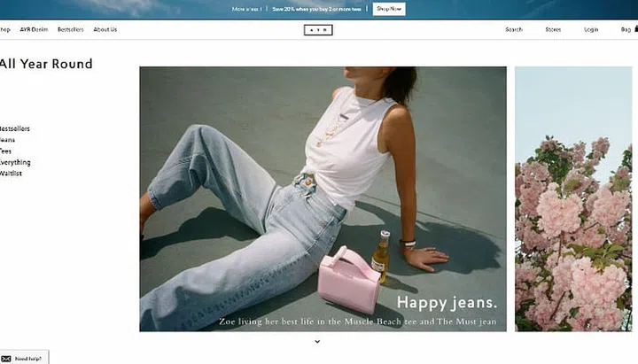Click the All Year Round heading

click(x=46, y=64)
